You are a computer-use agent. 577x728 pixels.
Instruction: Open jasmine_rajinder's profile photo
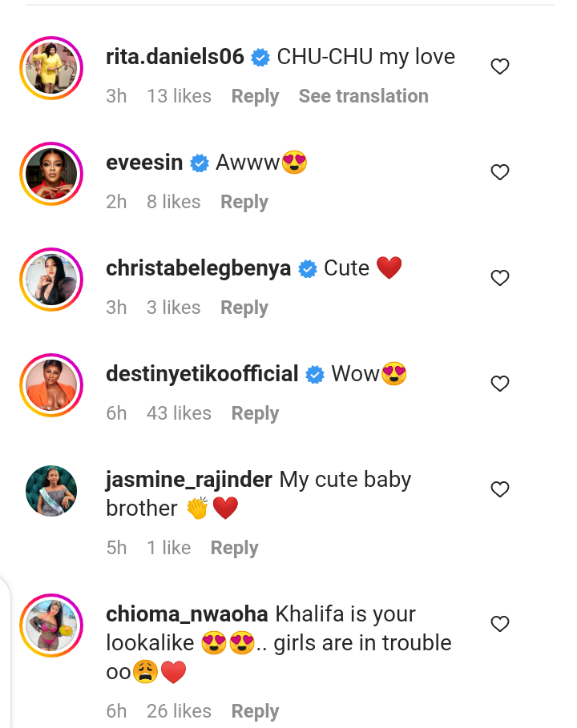[51, 491]
